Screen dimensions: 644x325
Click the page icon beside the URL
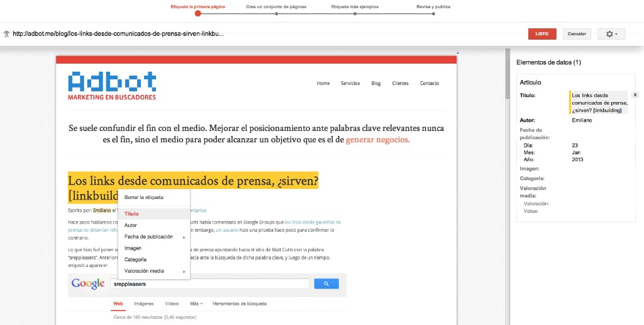[x=6, y=34]
